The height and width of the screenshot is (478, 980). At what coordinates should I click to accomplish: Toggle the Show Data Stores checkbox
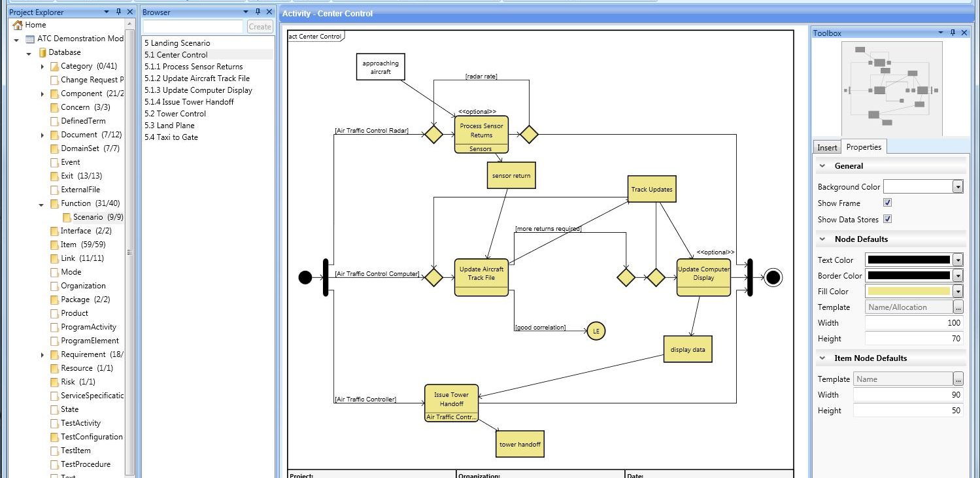pyautogui.click(x=887, y=219)
